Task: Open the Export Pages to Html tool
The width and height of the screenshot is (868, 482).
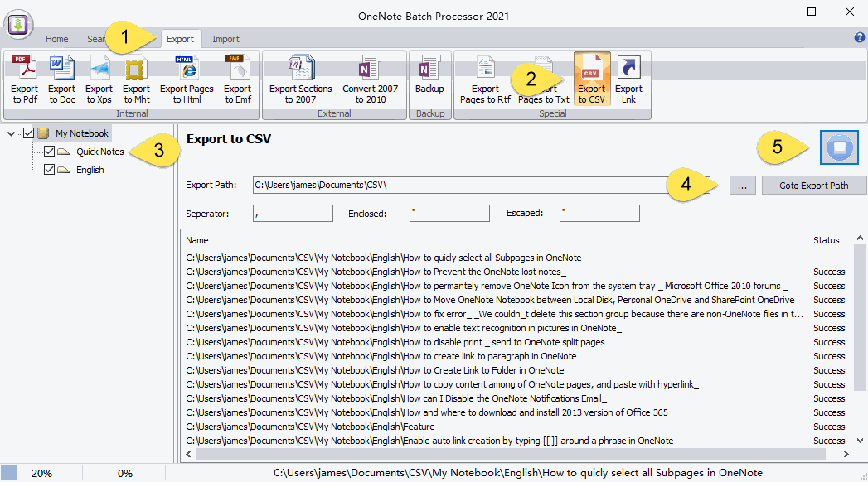Action: 186,79
